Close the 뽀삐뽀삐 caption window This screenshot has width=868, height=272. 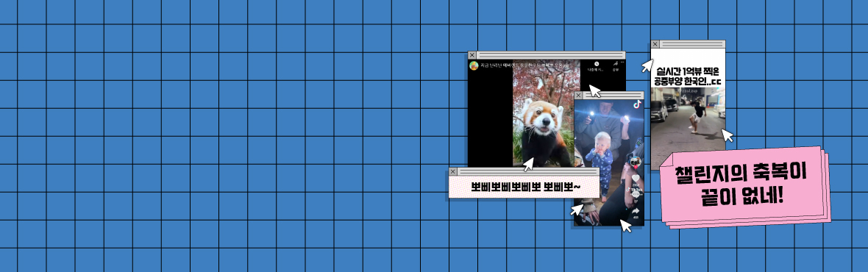(453, 171)
